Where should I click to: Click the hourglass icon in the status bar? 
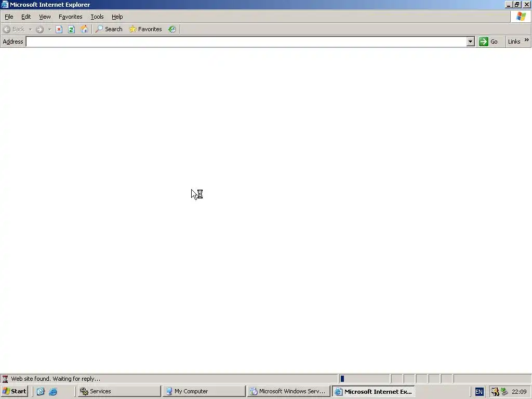tap(5, 379)
